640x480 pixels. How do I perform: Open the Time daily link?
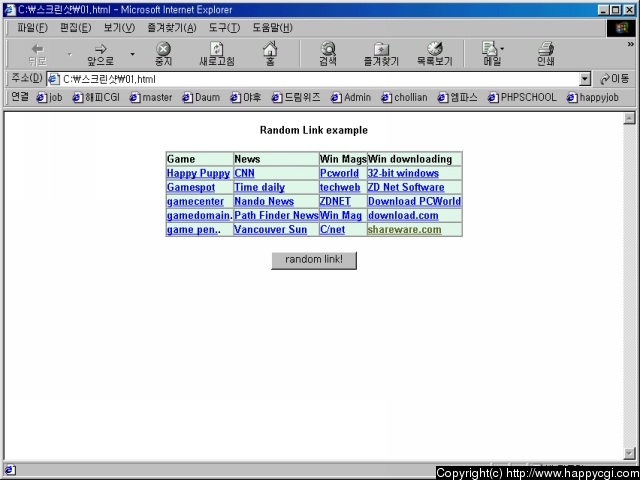click(260, 187)
